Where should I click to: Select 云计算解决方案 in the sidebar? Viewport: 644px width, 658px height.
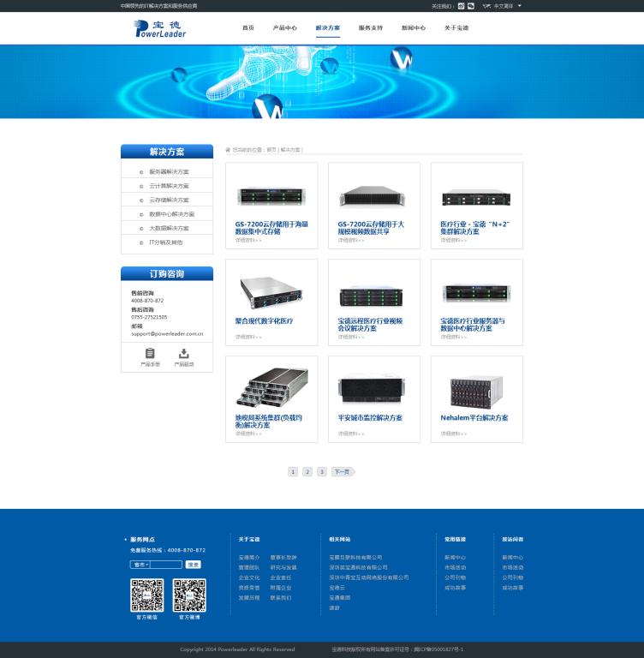point(169,186)
